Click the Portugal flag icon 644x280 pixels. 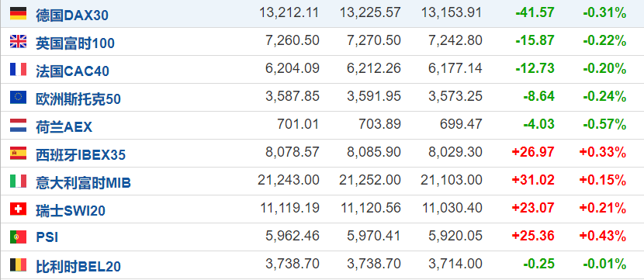[19, 237]
